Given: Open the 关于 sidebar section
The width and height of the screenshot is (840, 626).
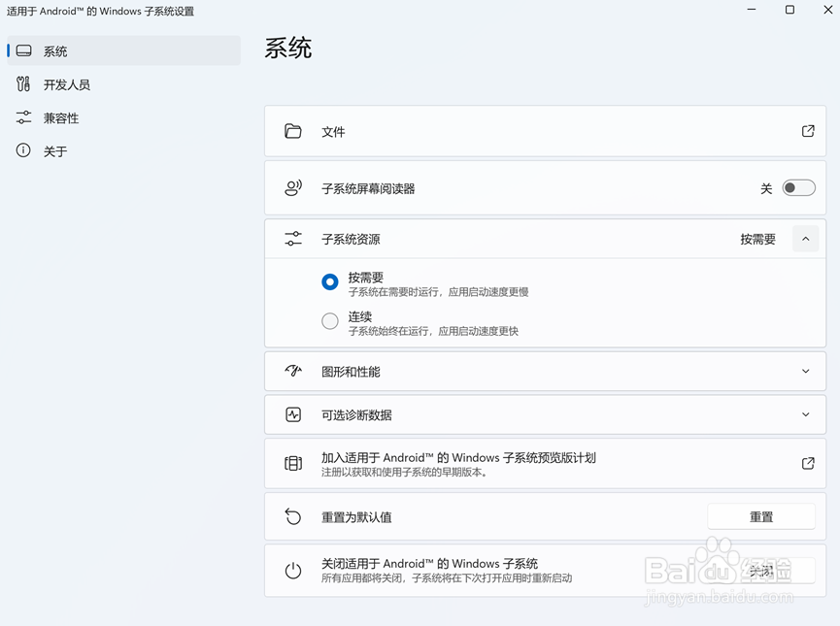Looking at the screenshot, I should click(123, 151).
